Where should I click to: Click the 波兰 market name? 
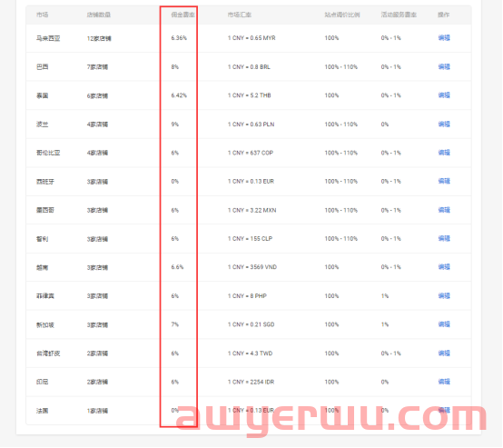tap(43, 124)
